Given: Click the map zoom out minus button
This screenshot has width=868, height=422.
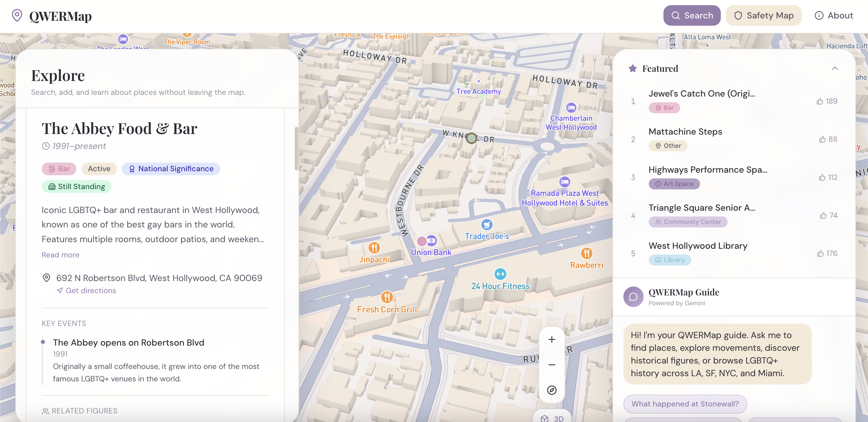Looking at the screenshot, I should tap(552, 365).
